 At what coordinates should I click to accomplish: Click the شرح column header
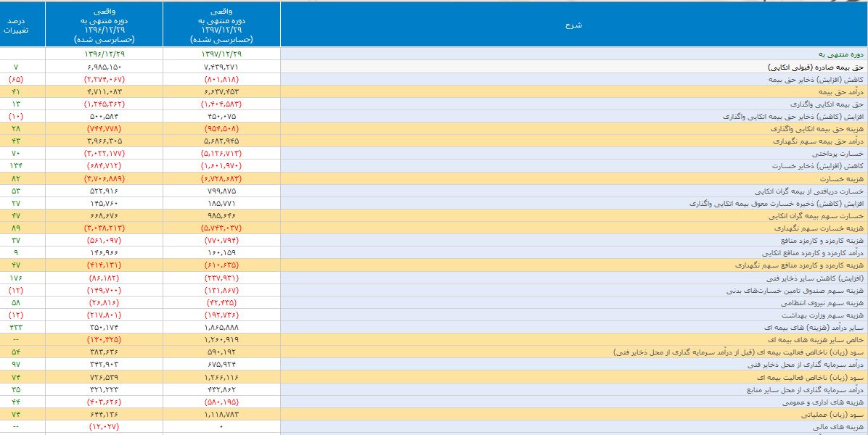(x=573, y=25)
